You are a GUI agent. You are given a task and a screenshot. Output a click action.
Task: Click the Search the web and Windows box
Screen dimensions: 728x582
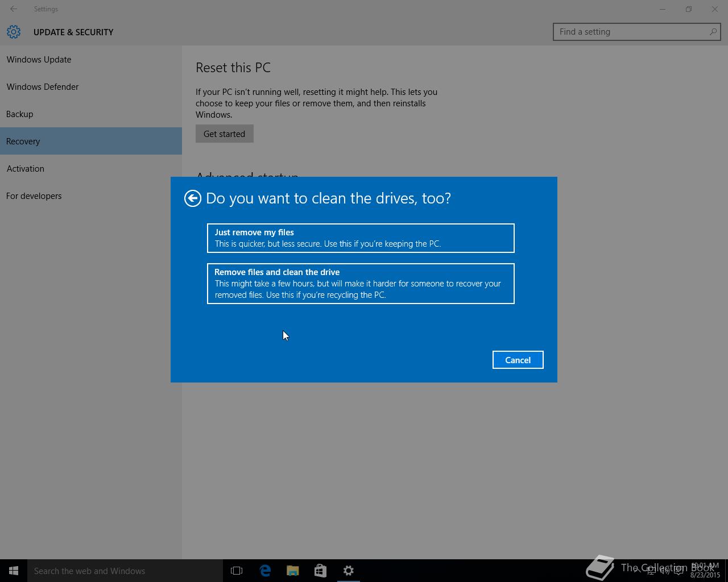125,571
